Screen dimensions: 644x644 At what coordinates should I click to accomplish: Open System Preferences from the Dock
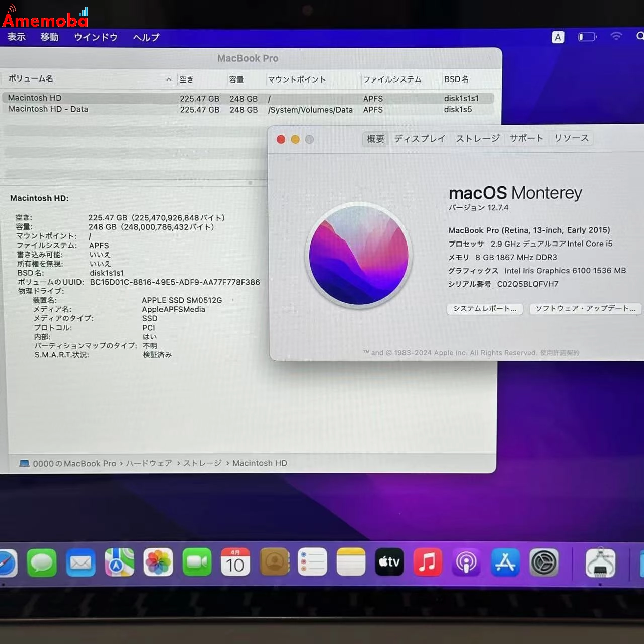click(x=544, y=562)
